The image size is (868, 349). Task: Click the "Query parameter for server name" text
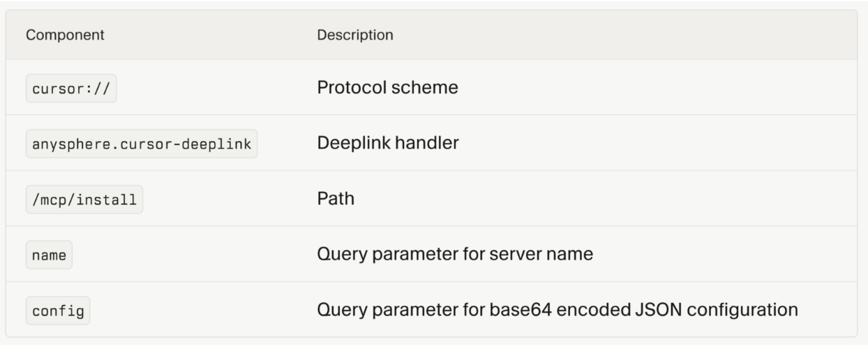coord(455,254)
